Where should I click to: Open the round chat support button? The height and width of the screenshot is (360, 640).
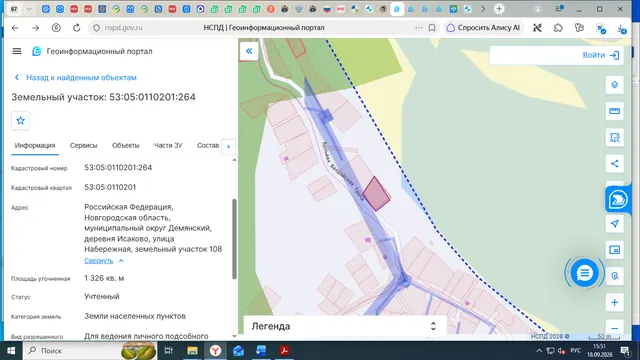click(584, 273)
